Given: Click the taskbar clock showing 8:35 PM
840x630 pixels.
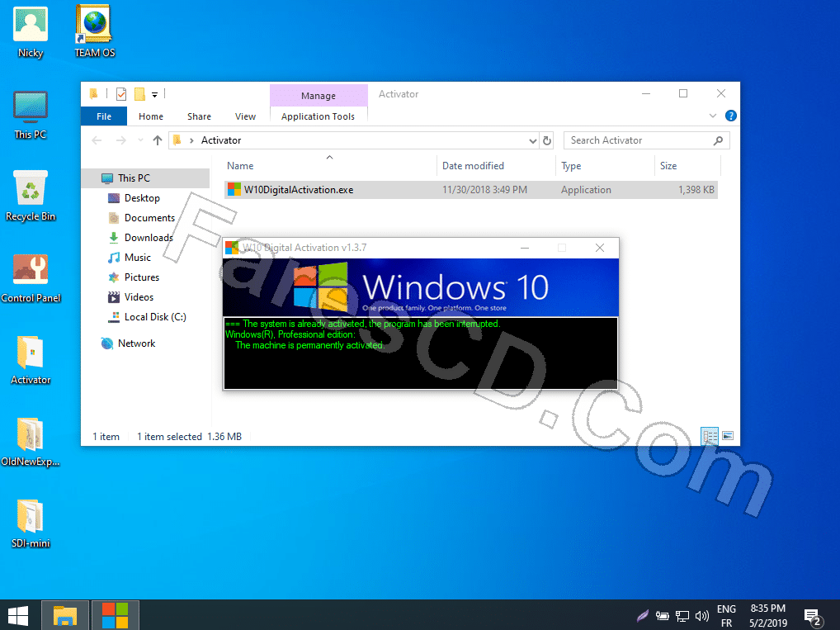Looking at the screenshot, I should [x=767, y=615].
